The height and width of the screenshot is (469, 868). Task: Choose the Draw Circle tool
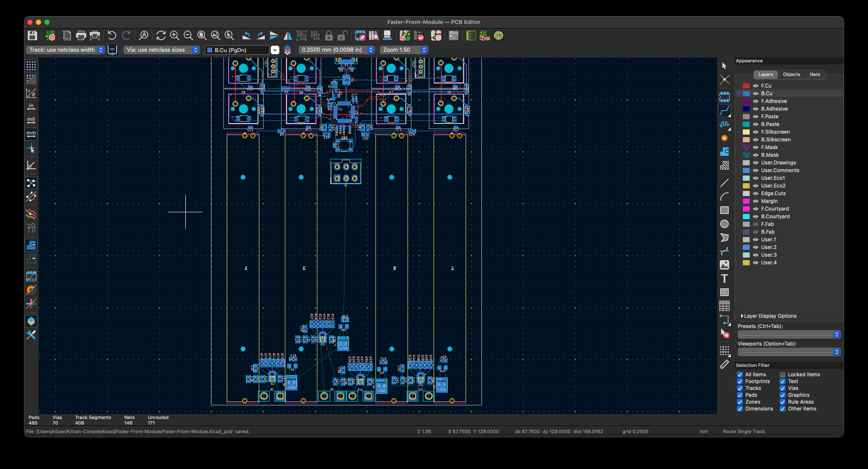click(x=724, y=224)
